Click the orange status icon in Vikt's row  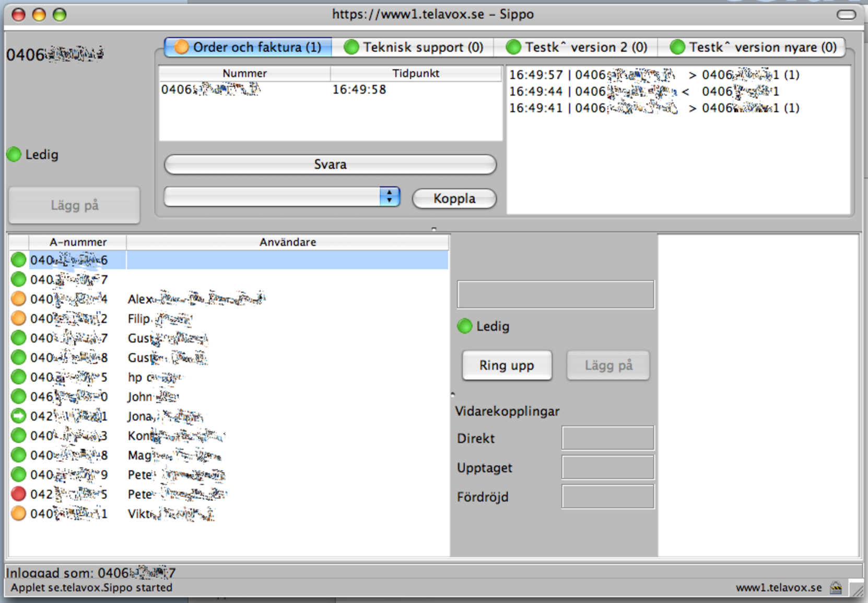click(18, 513)
